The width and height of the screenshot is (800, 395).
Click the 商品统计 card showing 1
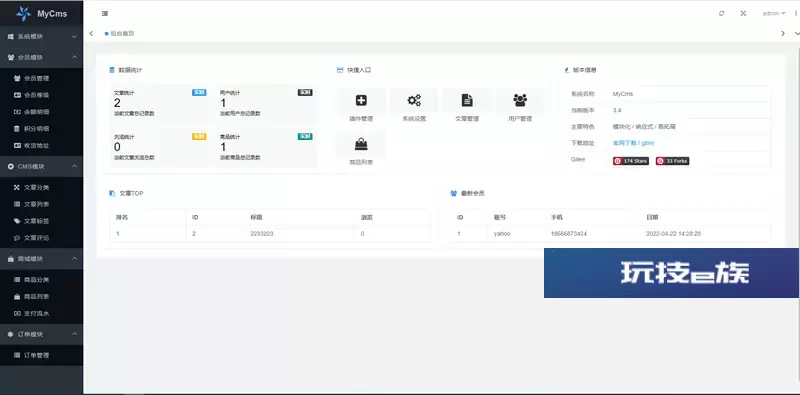266,147
